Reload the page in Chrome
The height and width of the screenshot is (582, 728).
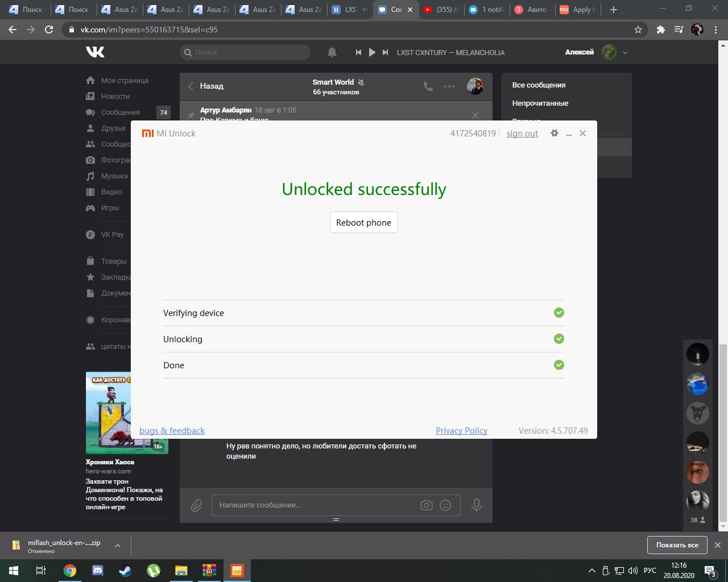tap(49, 30)
